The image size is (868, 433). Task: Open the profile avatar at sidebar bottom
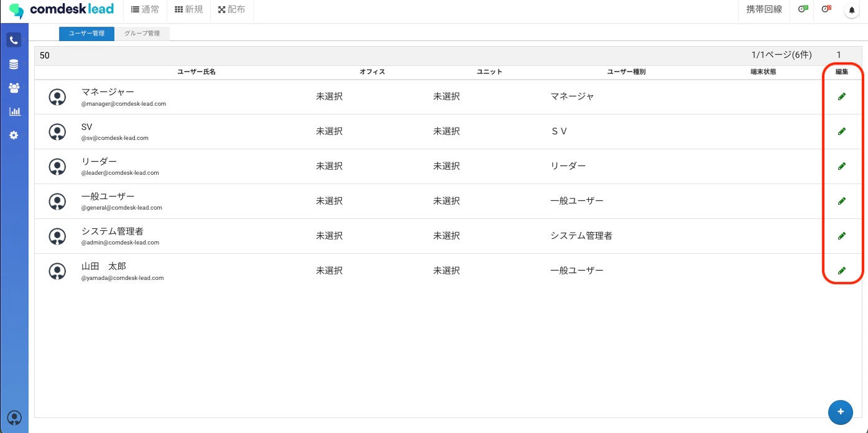coord(14,418)
